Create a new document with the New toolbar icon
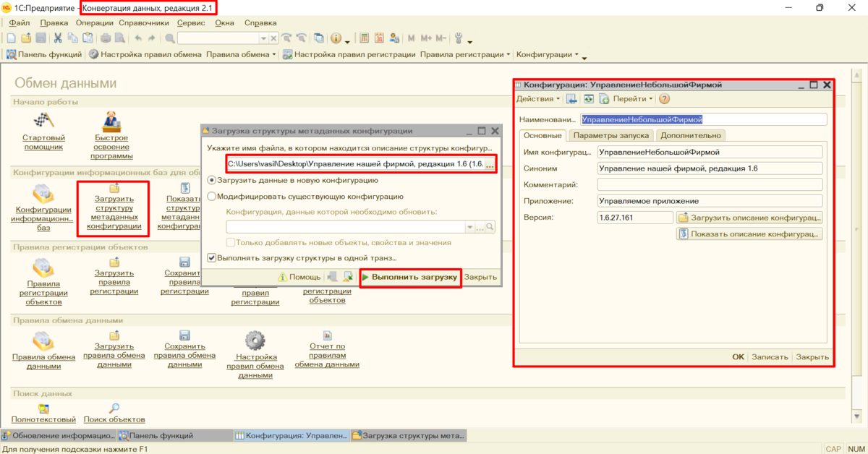The width and height of the screenshot is (868, 454). [12, 38]
